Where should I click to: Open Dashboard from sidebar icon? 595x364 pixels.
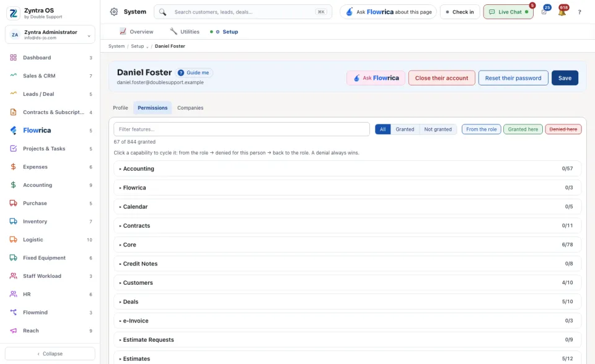[13, 58]
